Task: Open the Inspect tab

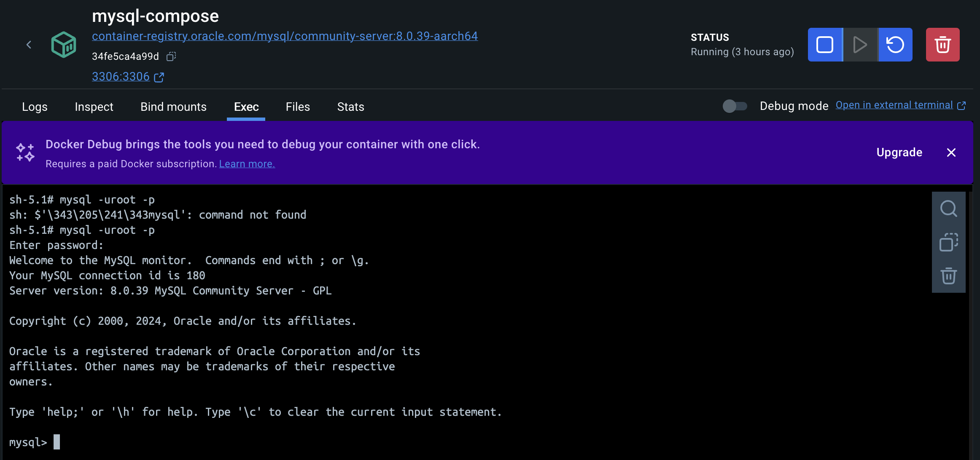Action: point(94,107)
